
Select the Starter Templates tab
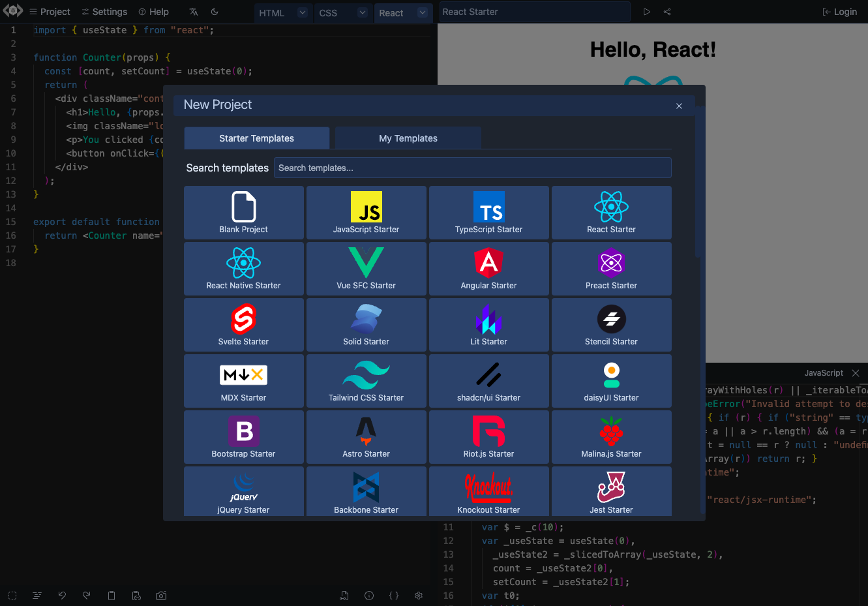pyautogui.click(x=257, y=138)
